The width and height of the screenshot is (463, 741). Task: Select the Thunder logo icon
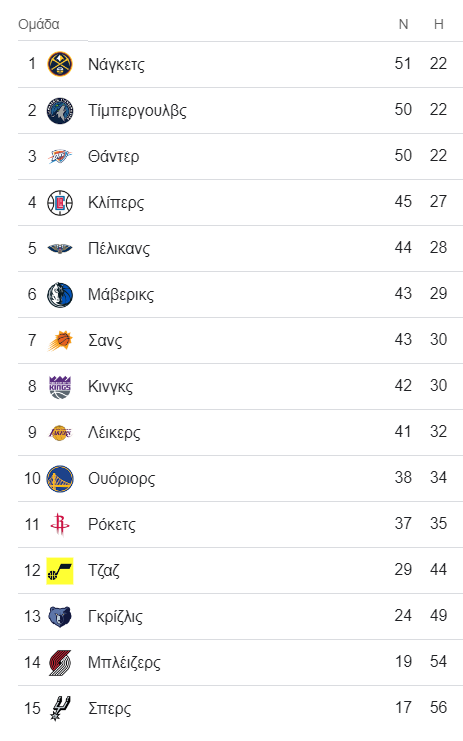(x=60, y=156)
